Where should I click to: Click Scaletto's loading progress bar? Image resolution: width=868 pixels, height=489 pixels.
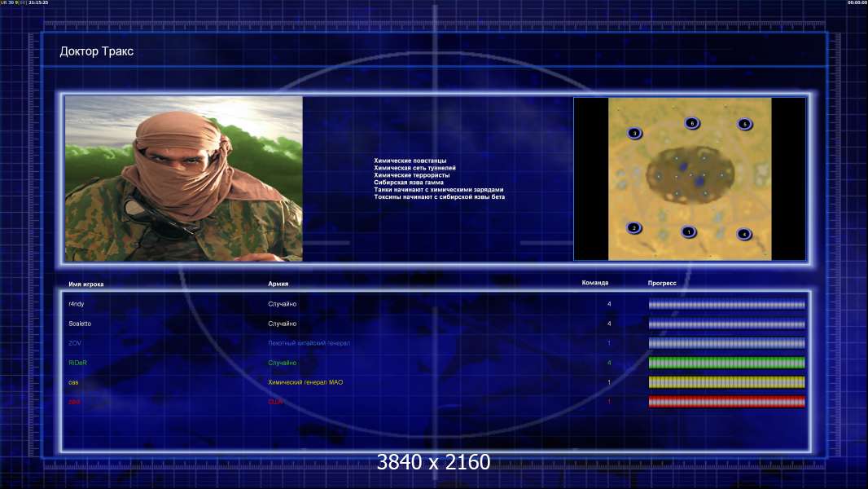point(726,324)
